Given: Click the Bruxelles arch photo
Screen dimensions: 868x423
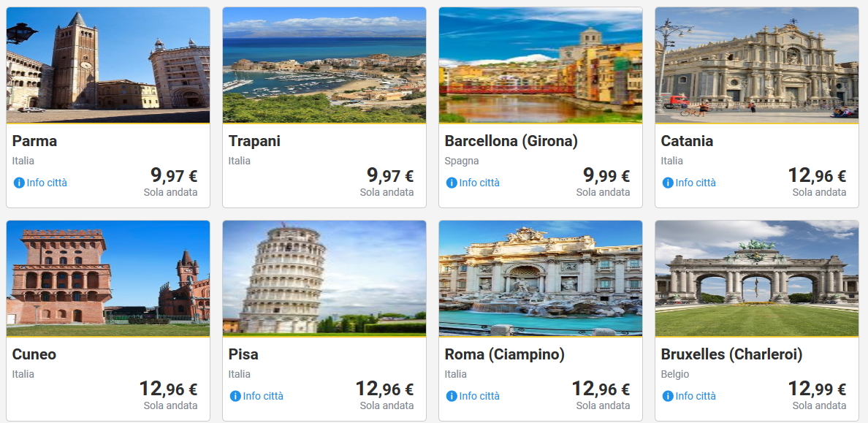Looking at the screenshot, I should pyautogui.click(x=757, y=278).
